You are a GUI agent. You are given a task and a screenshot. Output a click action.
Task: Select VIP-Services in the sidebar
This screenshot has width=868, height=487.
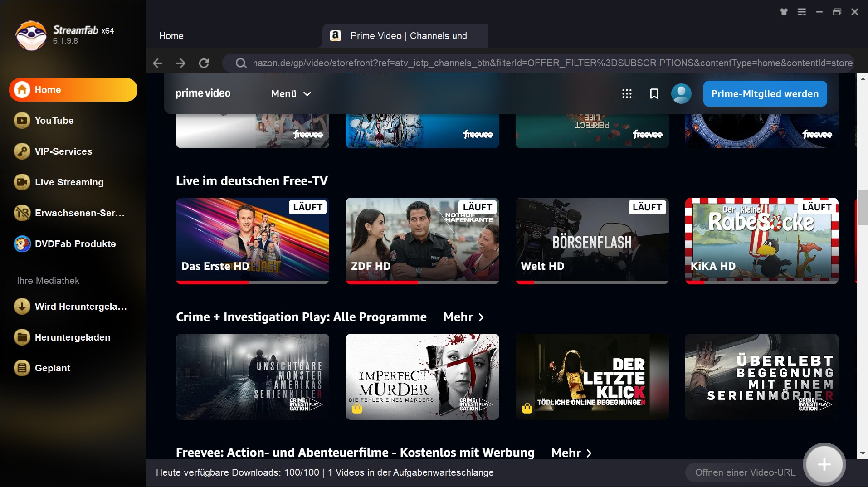73,151
